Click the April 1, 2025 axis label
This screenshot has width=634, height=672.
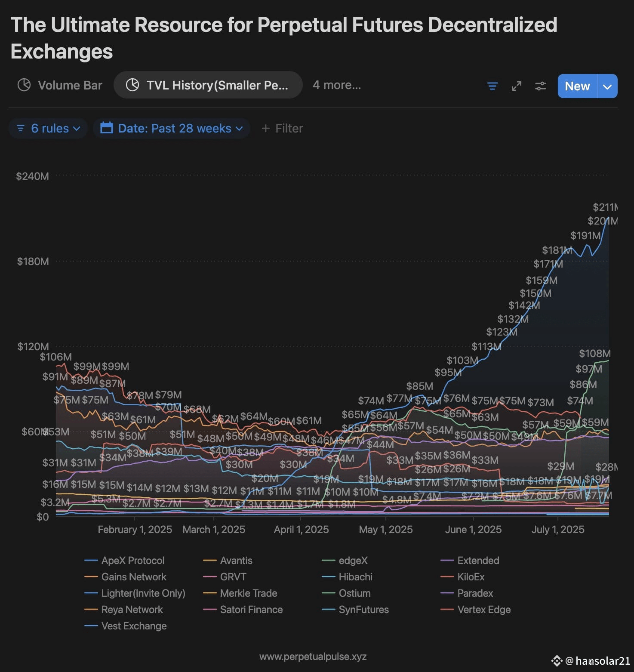click(302, 530)
